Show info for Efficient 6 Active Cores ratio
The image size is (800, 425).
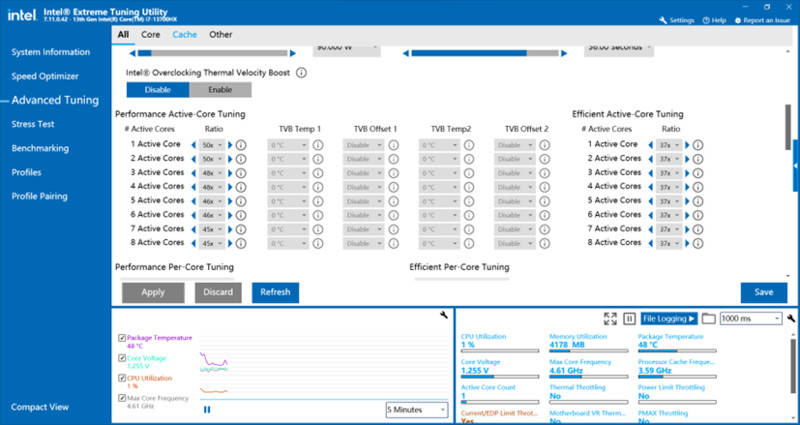[x=698, y=215]
